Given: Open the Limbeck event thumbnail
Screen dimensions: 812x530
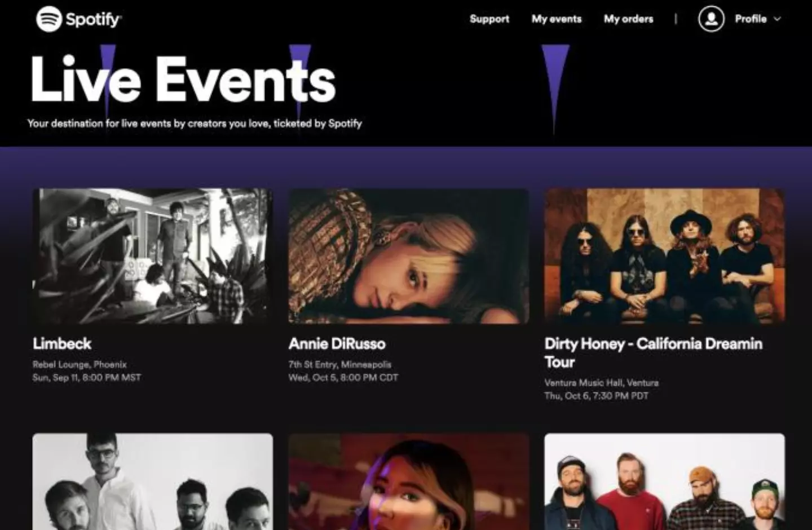Looking at the screenshot, I should pyautogui.click(x=153, y=256).
